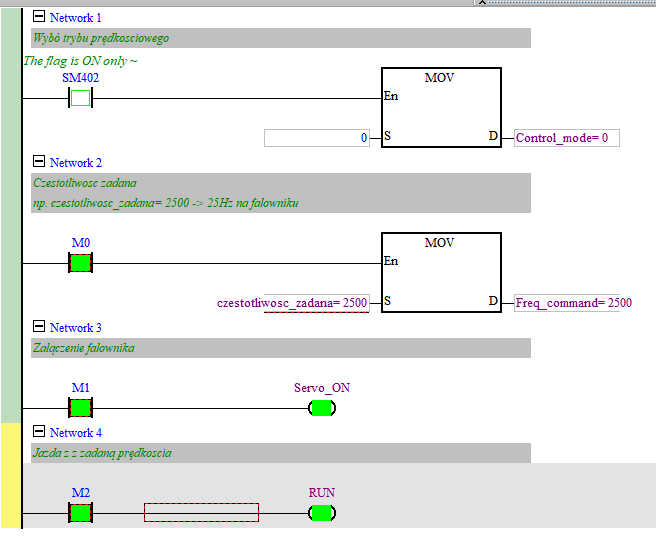The height and width of the screenshot is (557, 656).
Task: Collapse Network 1 with the minus box
Action: 39,17
